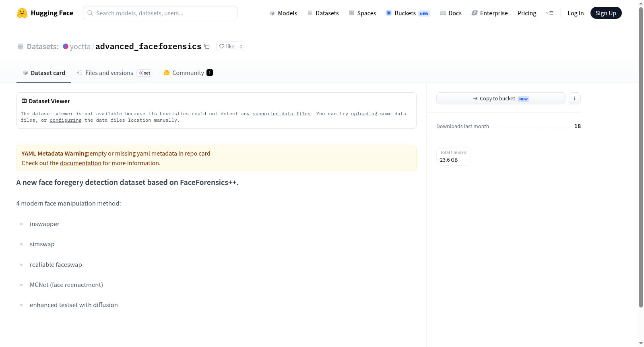Open the advanced_faceforensics dataset title link
The image size is (644, 347).
[148, 46]
